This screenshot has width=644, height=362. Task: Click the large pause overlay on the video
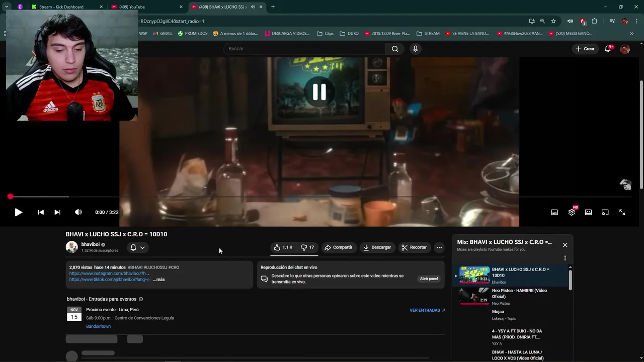(319, 92)
